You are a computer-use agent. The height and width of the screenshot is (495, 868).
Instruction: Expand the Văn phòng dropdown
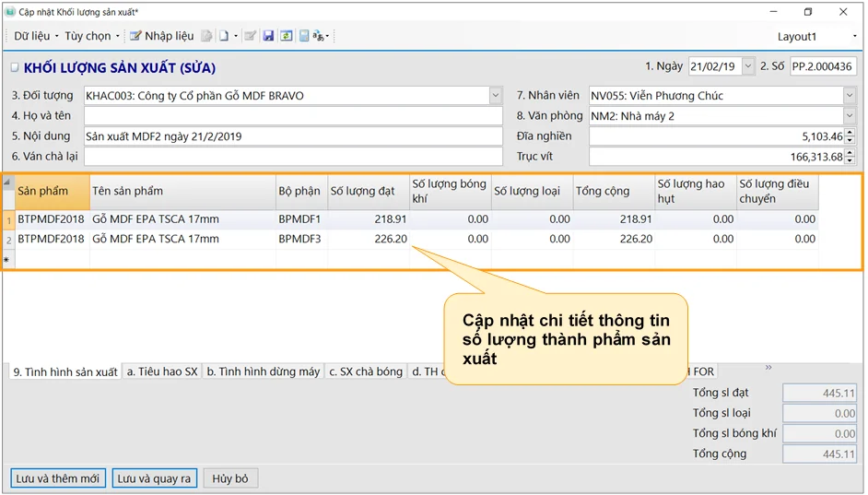pyautogui.click(x=849, y=116)
